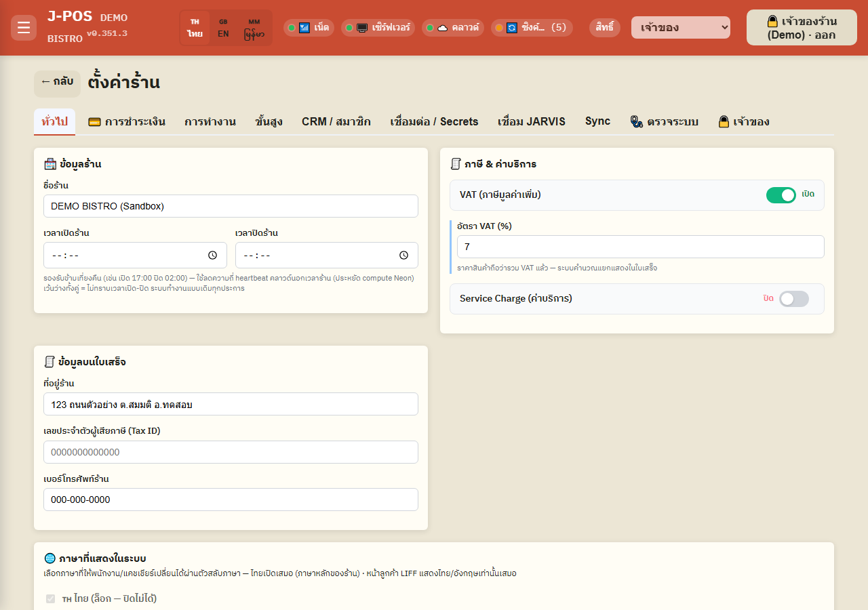
Task: Open time picker for เวลาเปิดร้าน clock icon
Action: coord(212,256)
